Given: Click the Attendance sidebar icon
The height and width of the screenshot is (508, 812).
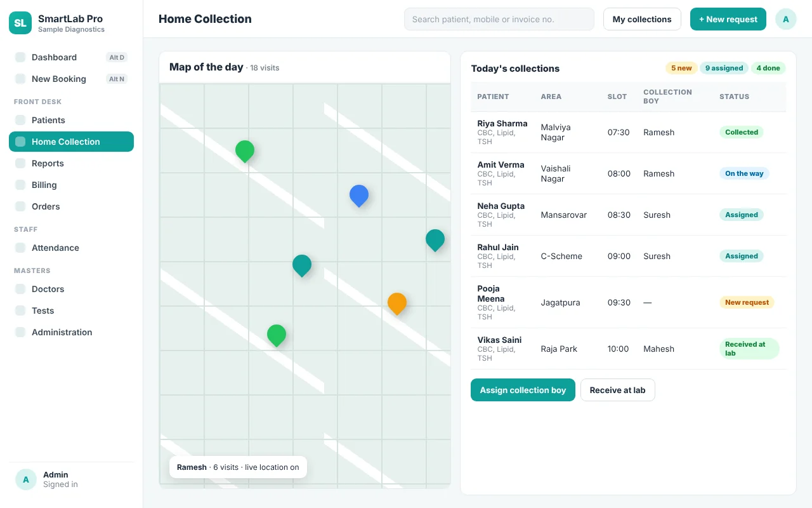Looking at the screenshot, I should tap(20, 248).
